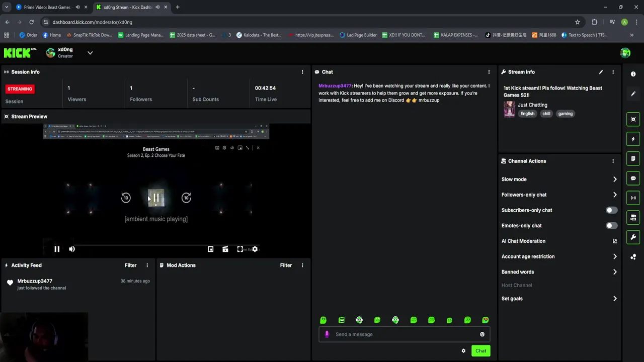Click the document icon in right sidebar

633,158
